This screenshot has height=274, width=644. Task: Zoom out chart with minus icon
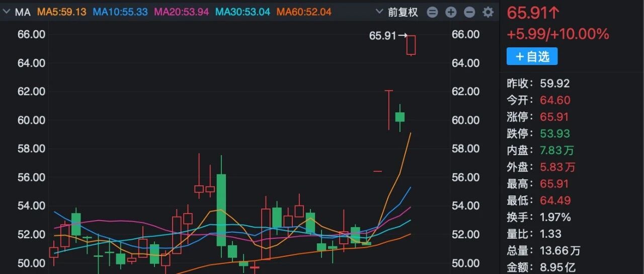[x=469, y=12]
